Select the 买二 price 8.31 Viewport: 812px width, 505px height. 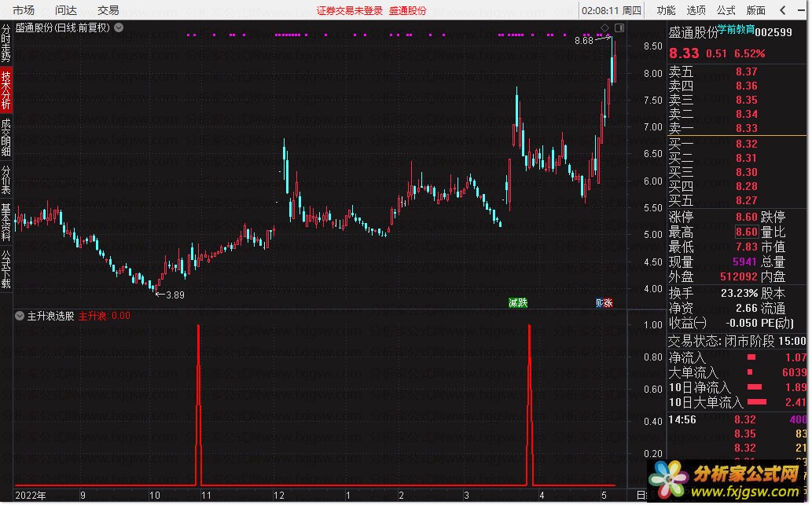click(x=747, y=158)
